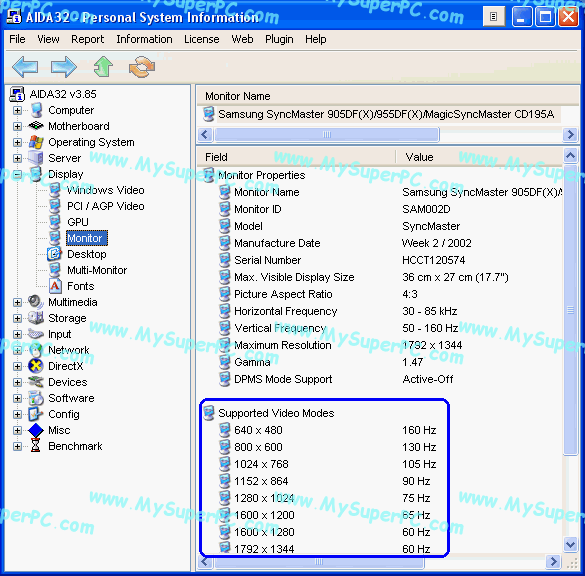Viewport: 585px width, 576px height.
Task: Expand the DirectX tree node
Action: 17,366
